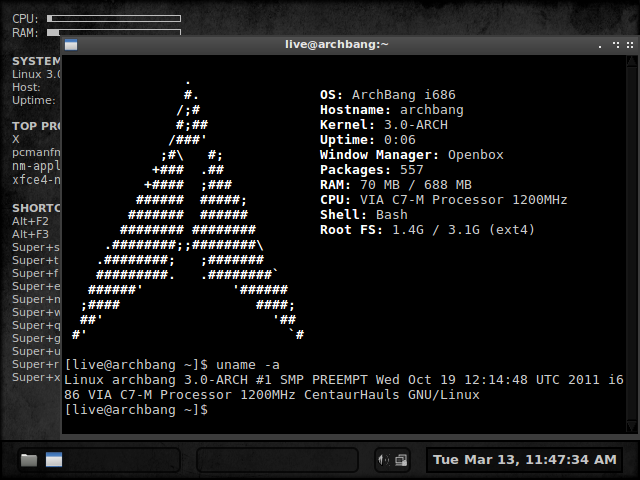Click the CPU usage bar on desktop
640x480 pixels.
click(x=114, y=18)
